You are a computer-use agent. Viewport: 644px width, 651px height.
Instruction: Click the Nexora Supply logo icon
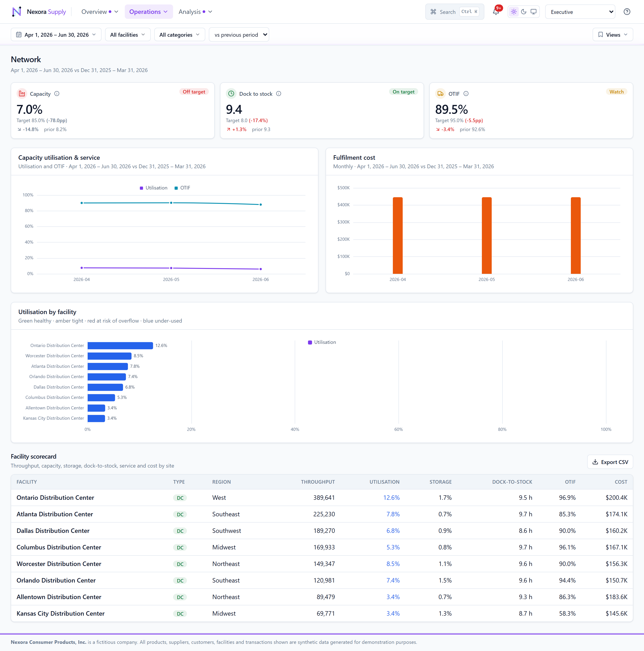(17, 12)
